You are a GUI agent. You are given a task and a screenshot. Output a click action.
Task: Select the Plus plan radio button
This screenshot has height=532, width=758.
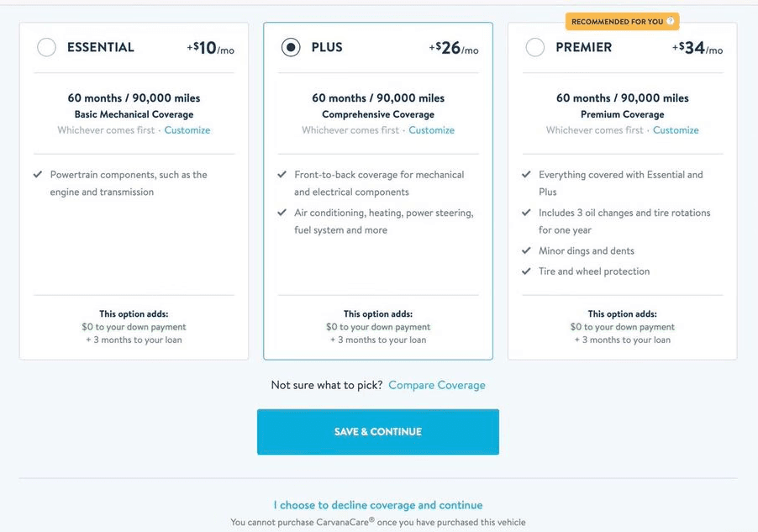(x=291, y=47)
